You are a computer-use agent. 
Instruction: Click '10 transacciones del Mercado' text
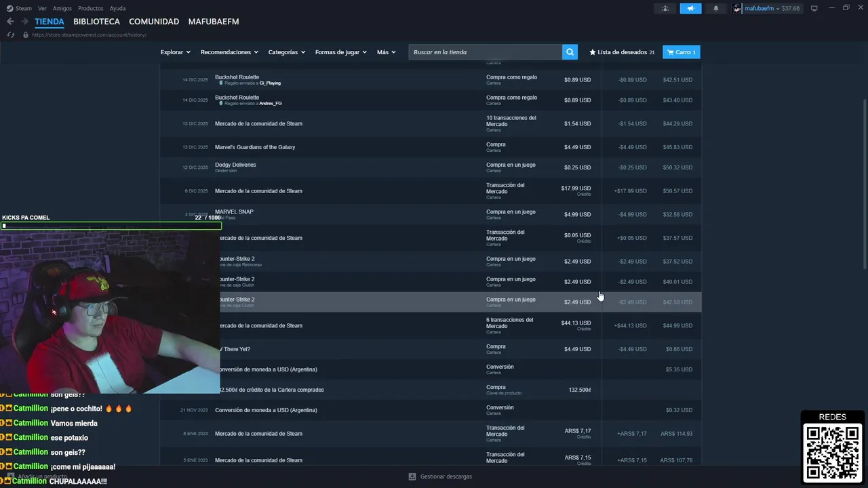point(511,121)
